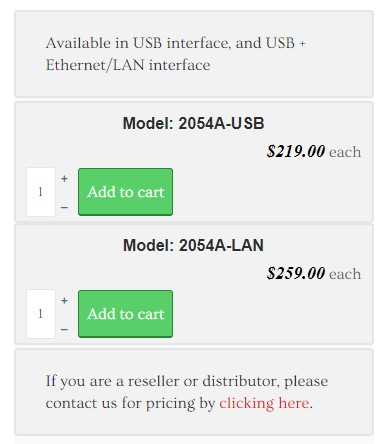
Task: Click the 'Model: 2054A-USB' heading
Action: (193, 123)
